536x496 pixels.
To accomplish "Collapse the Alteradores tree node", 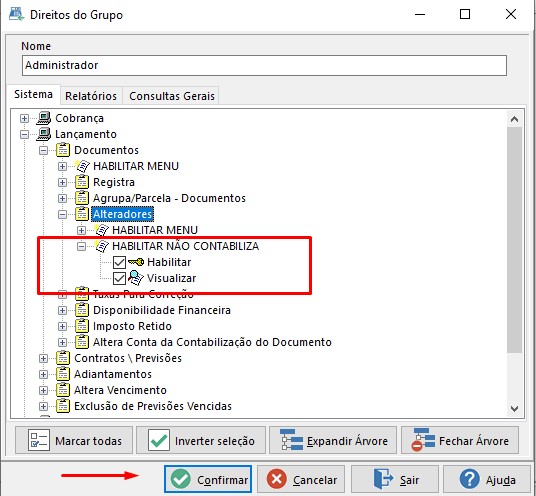I will [62, 214].
